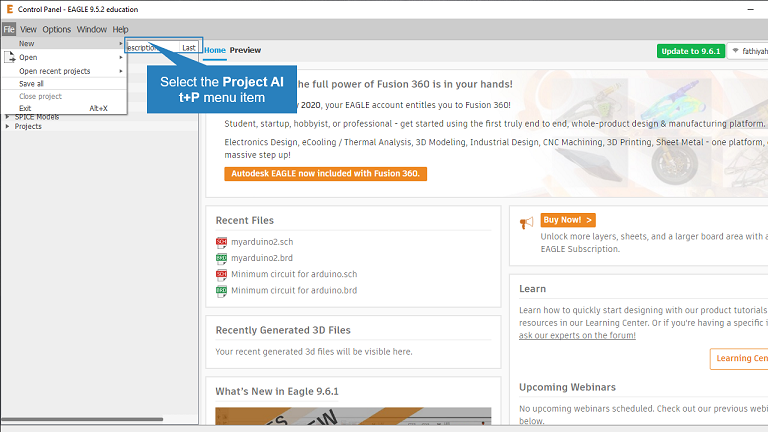768x432 pixels.
Task: Click the EAGLE logo in the title bar
Action: coord(9,9)
